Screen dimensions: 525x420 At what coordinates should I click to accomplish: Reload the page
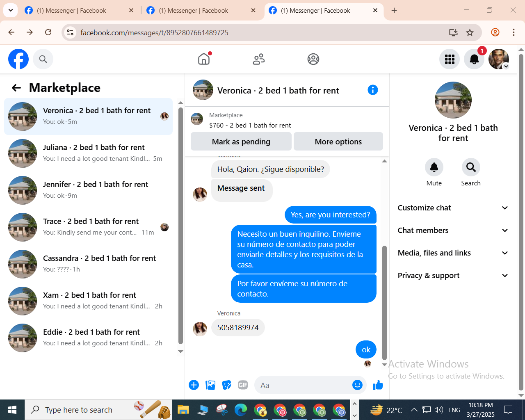pyautogui.click(x=48, y=32)
